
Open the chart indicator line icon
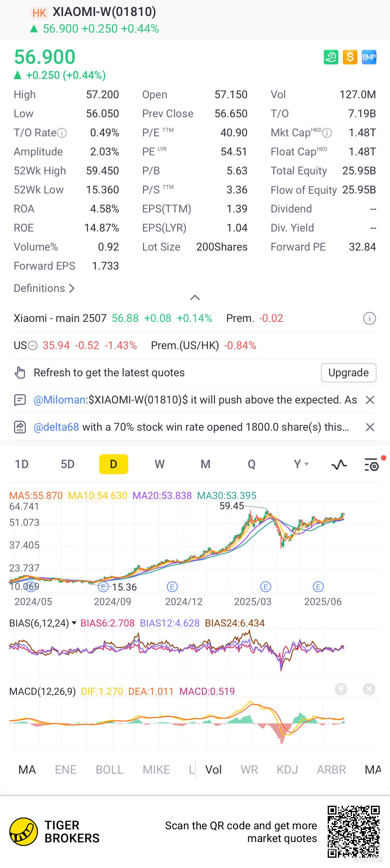click(x=339, y=464)
